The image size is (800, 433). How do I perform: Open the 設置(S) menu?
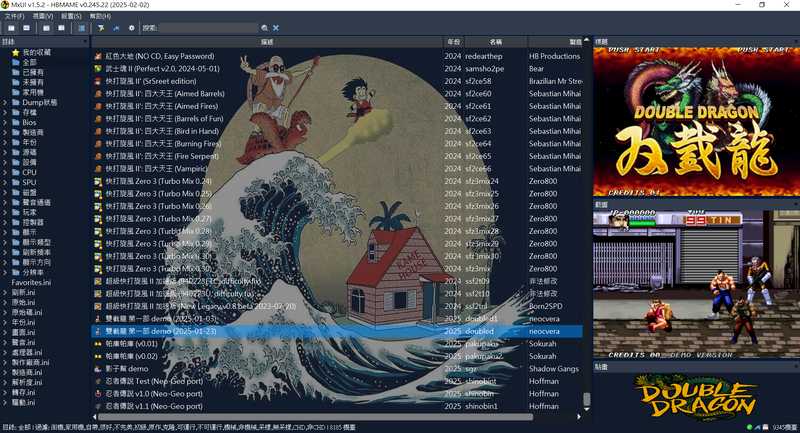[71, 16]
